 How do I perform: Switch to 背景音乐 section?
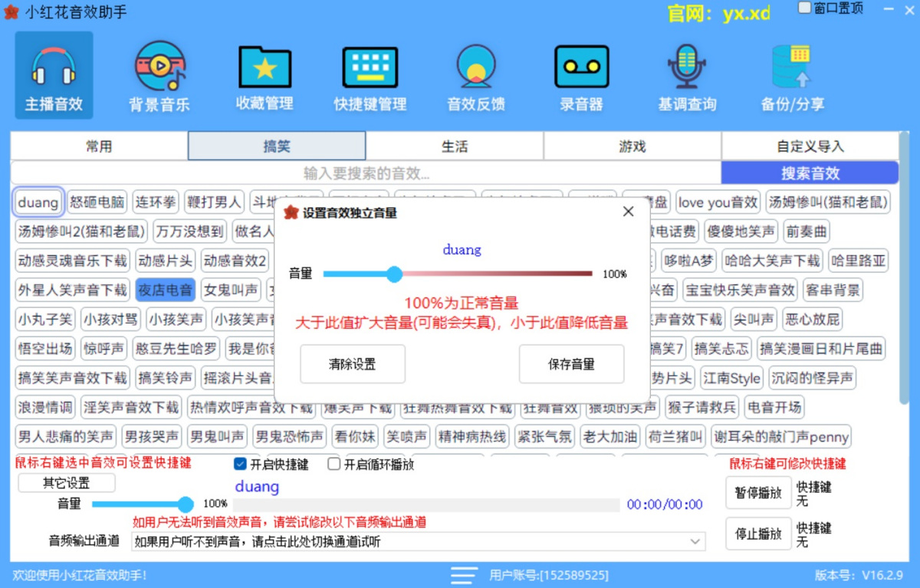coord(158,75)
